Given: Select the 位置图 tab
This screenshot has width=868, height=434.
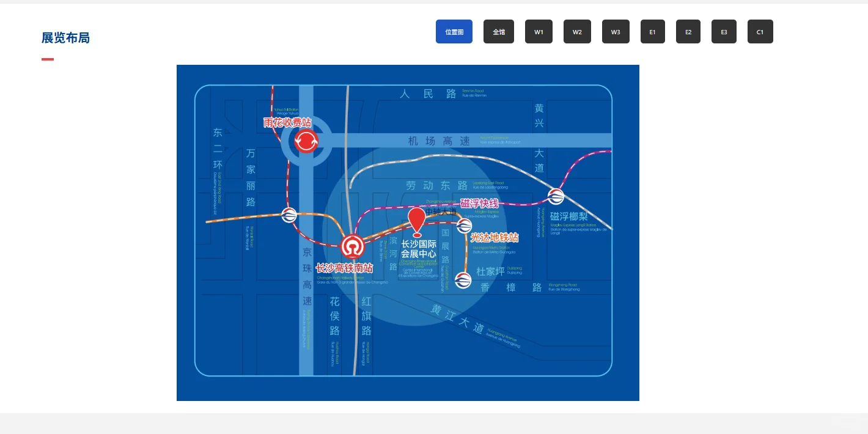Looking at the screenshot, I should (454, 32).
